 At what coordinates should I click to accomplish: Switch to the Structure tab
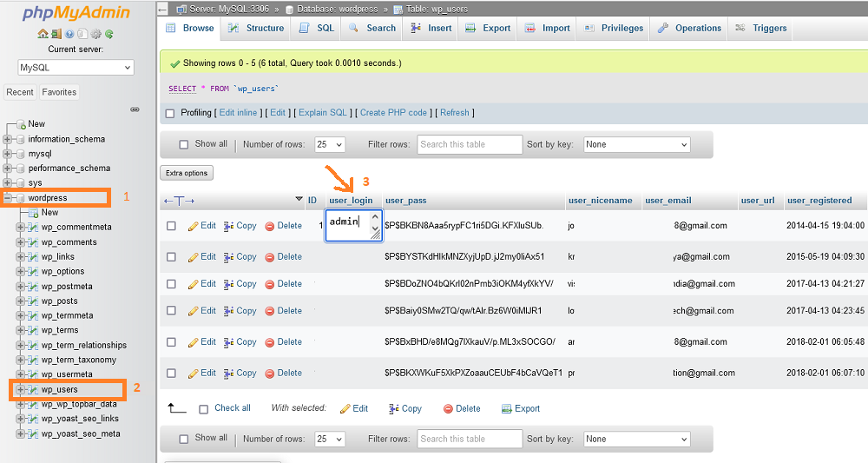pos(256,29)
